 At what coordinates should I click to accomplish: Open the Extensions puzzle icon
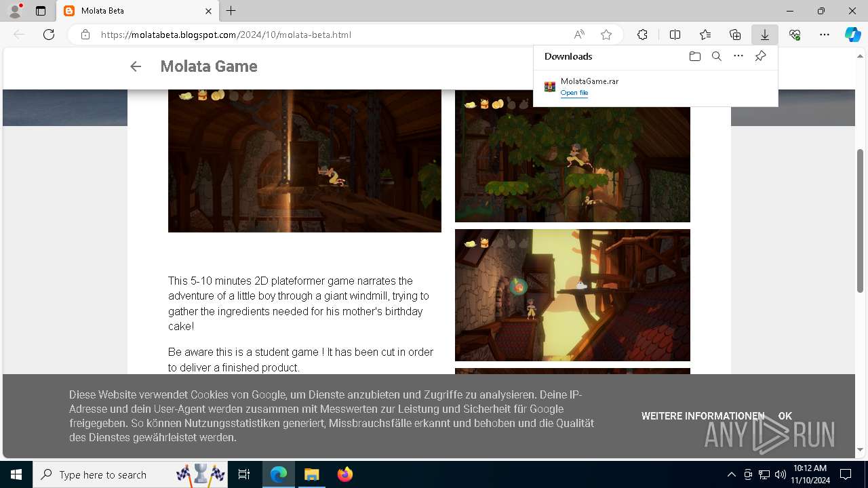[x=642, y=35]
